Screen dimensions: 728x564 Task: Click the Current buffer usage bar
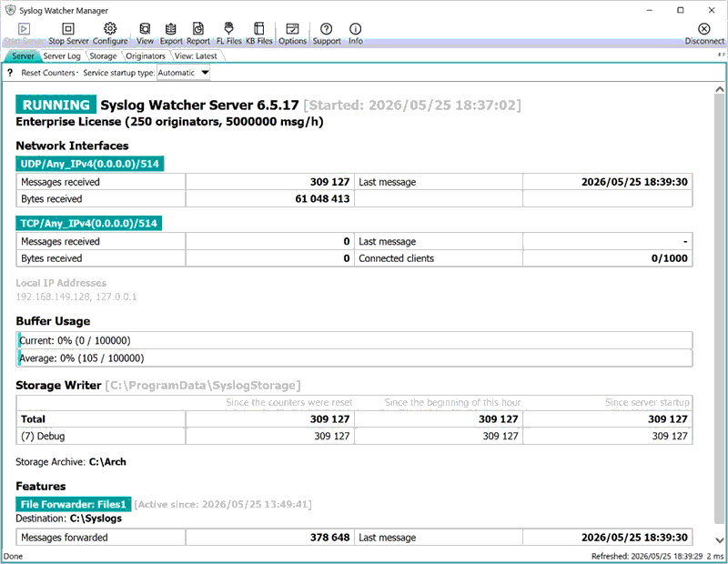(x=354, y=340)
